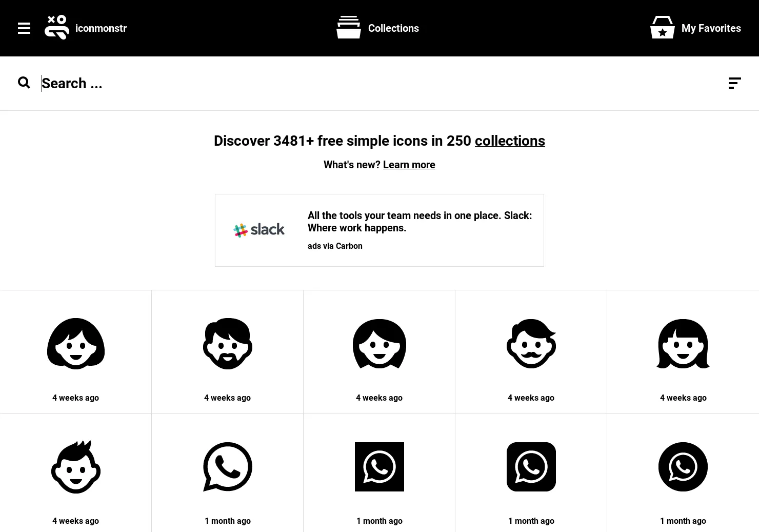
Task: Click the 'What's new?' text
Action: [x=352, y=165]
